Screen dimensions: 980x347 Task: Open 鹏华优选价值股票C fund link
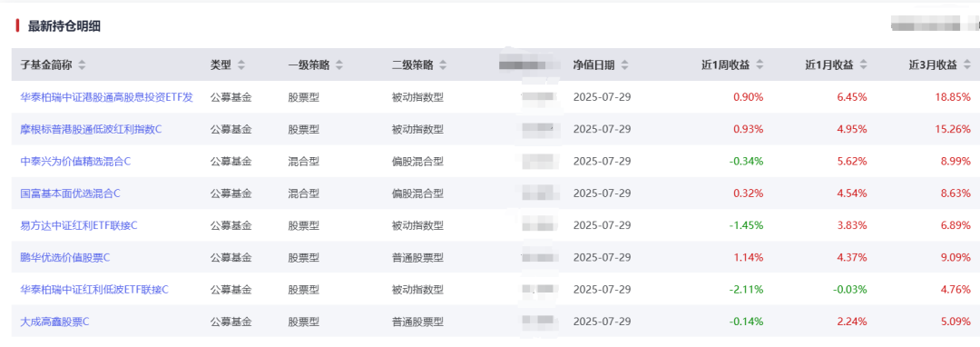click(x=65, y=257)
